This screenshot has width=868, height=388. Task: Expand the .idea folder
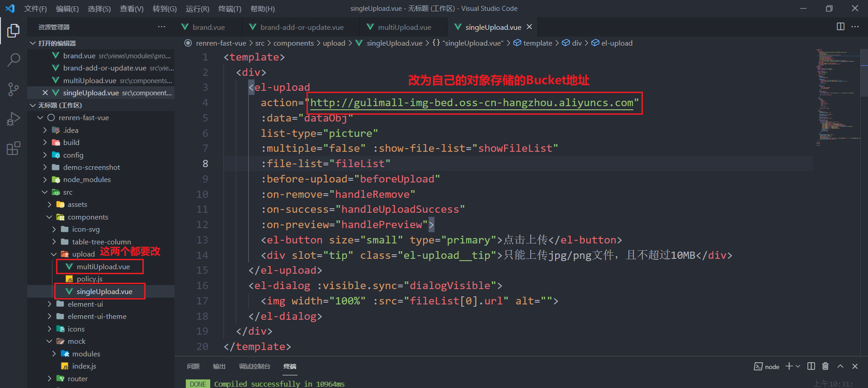click(x=101, y=130)
